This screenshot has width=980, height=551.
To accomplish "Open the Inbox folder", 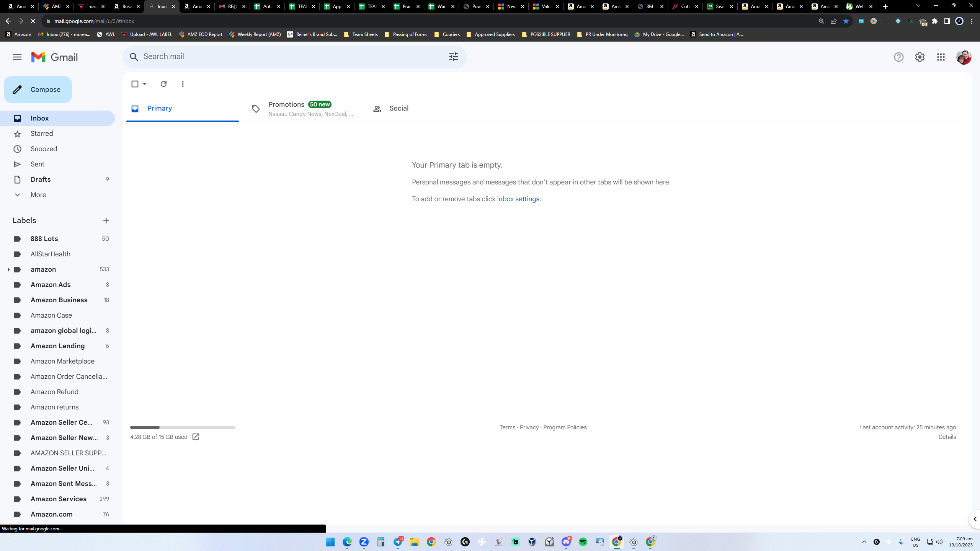I will (x=57, y=118).
